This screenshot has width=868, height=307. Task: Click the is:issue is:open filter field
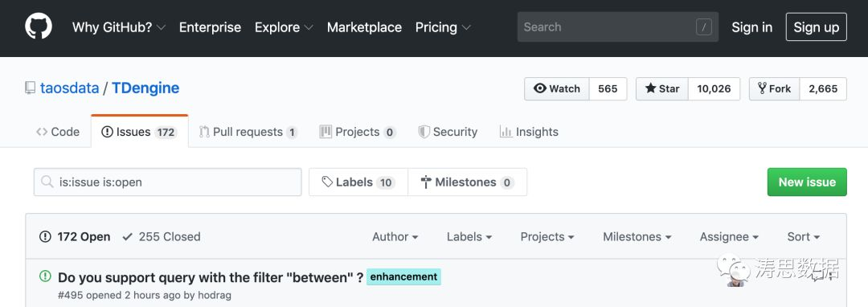(x=168, y=182)
